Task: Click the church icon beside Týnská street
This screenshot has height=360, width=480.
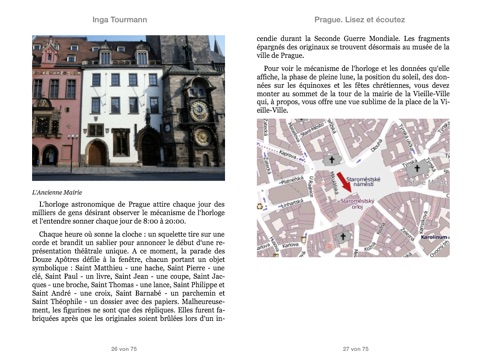Action: tap(417, 168)
